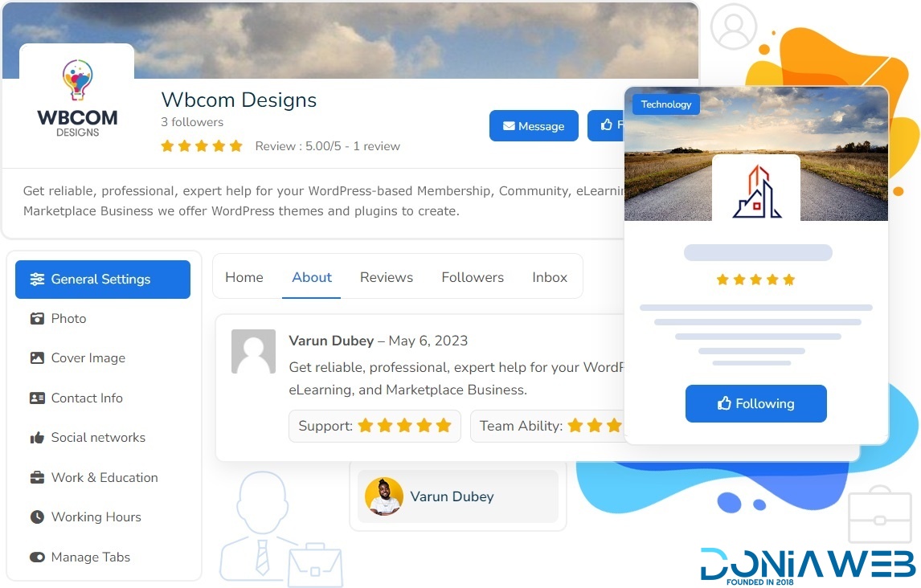Open the Reviews tab
Image resolution: width=921 pixels, height=588 pixels.
(x=387, y=277)
